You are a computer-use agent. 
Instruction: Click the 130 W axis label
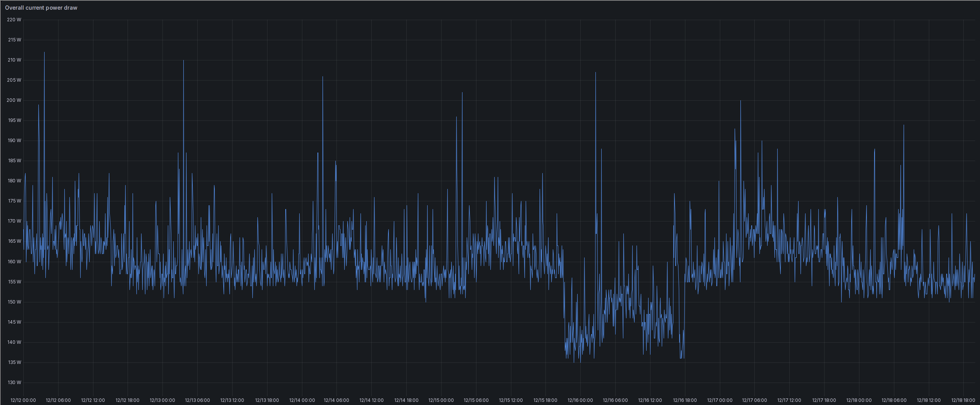[x=14, y=383]
